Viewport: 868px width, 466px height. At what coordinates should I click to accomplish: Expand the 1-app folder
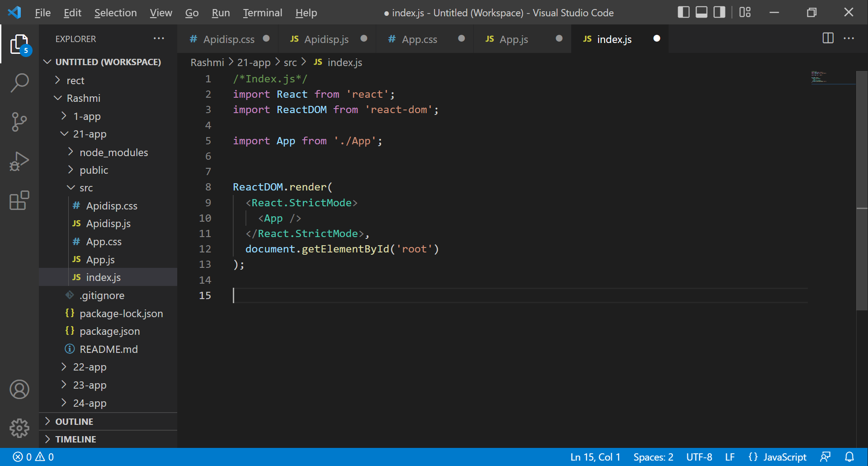click(108, 116)
